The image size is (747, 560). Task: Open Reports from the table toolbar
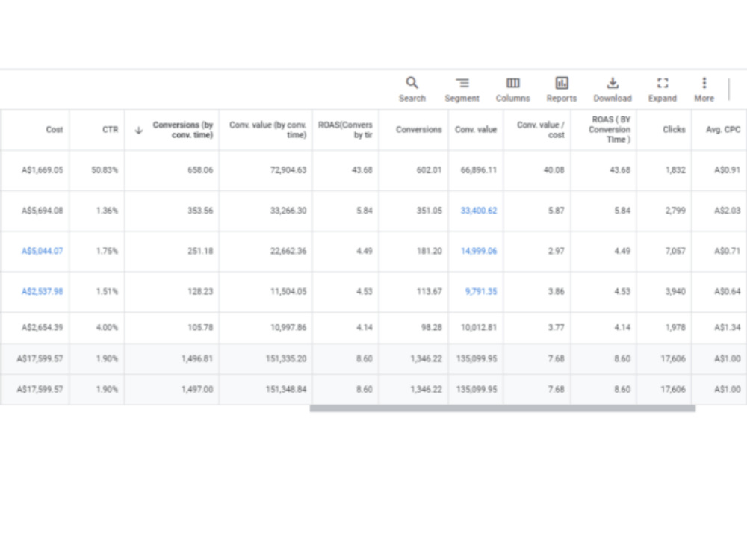pyautogui.click(x=562, y=90)
